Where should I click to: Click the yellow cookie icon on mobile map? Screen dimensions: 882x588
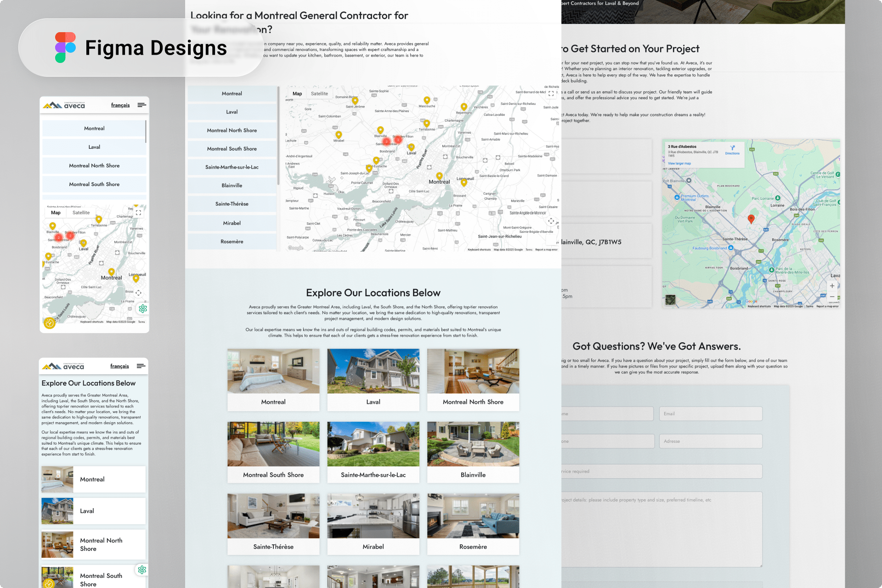[x=50, y=323]
